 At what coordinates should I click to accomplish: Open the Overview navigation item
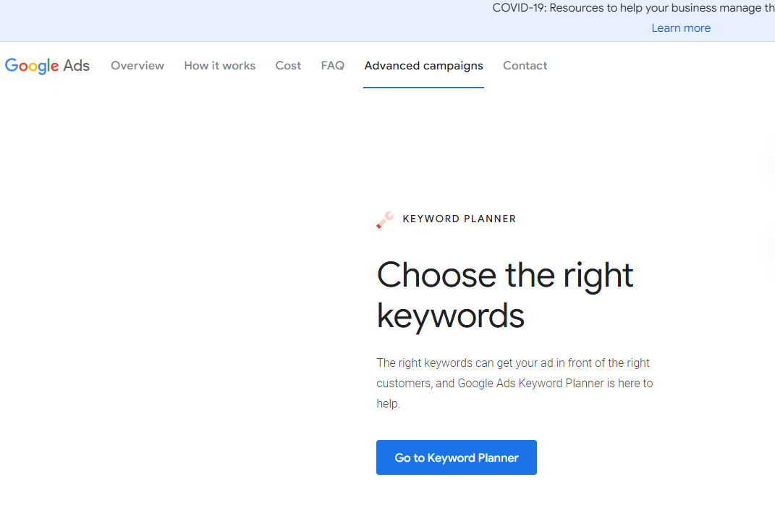137,65
